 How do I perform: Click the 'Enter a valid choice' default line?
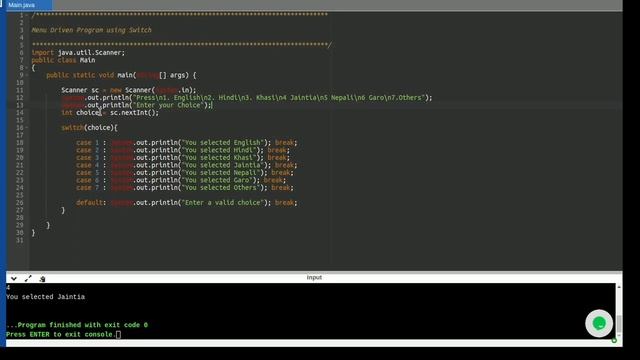(187, 203)
